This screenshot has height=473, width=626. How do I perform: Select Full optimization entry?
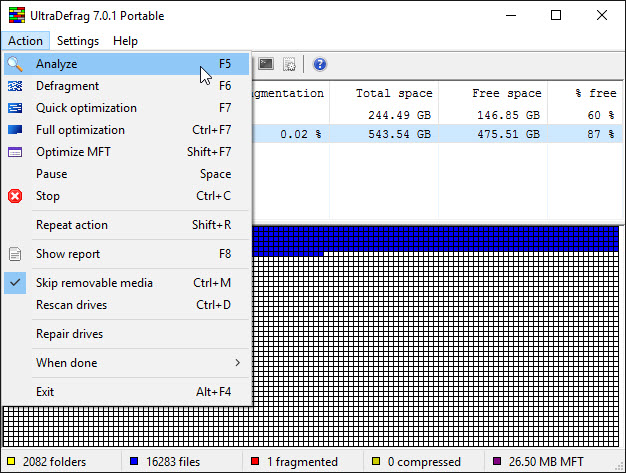pyautogui.click(x=127, y=130)
